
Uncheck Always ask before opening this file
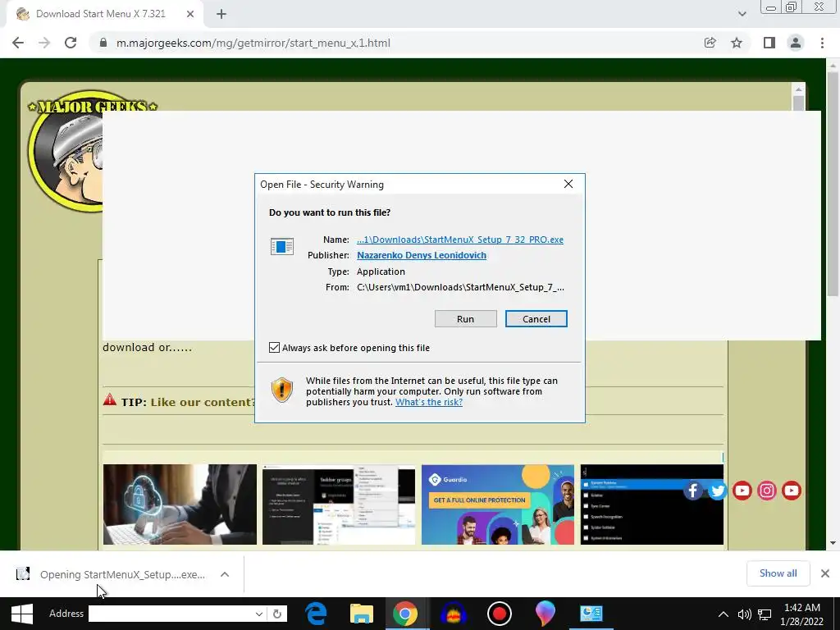tap(274, 348)
